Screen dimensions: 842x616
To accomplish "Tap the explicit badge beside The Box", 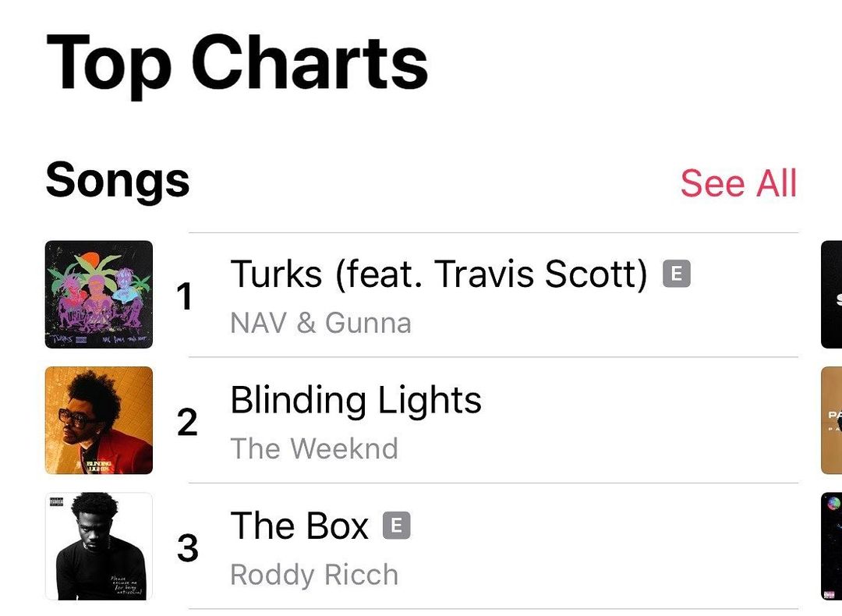I will click(396, 526).
